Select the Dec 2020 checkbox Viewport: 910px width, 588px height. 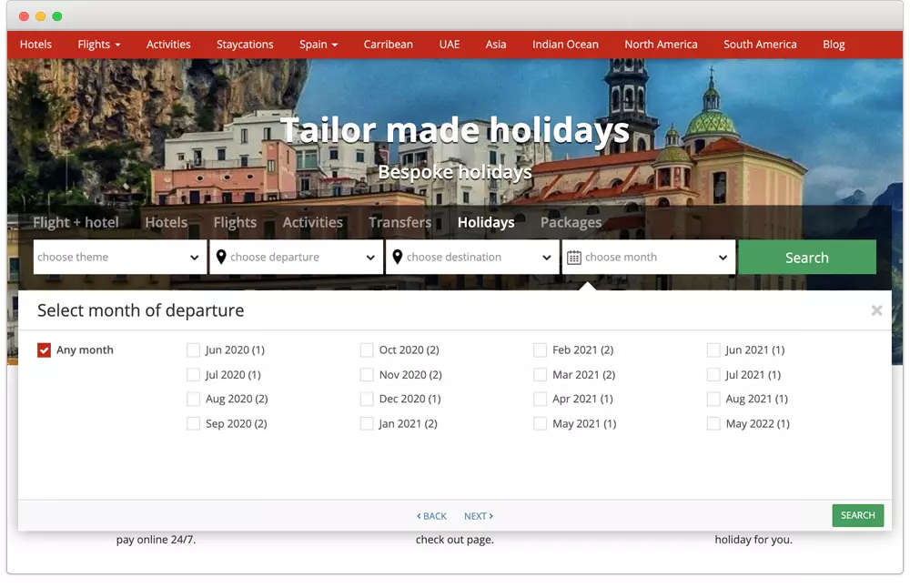[367, 399]
